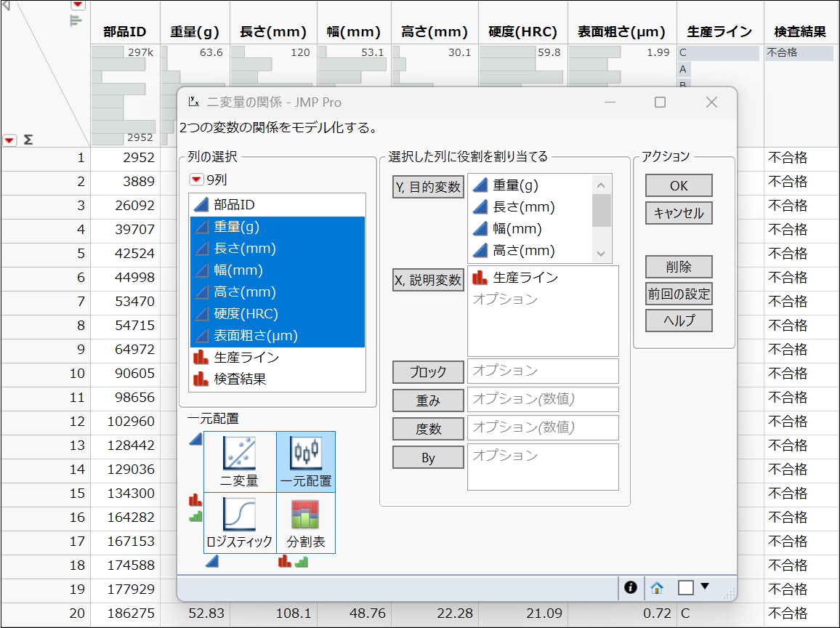
Task: Open the red triangle filter menu above the table
Action: 76,6
